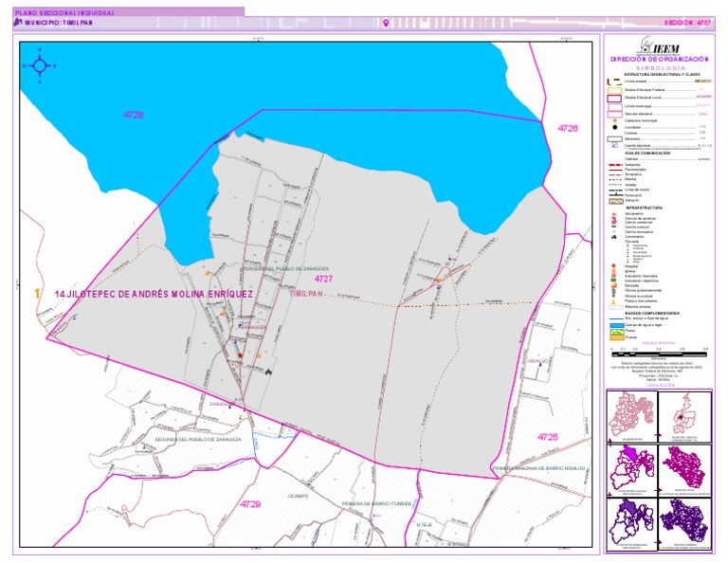Click PRIMERA DE BARRIO ITURBIDE label
Screen dimensions: 728x563
(376, 503)
